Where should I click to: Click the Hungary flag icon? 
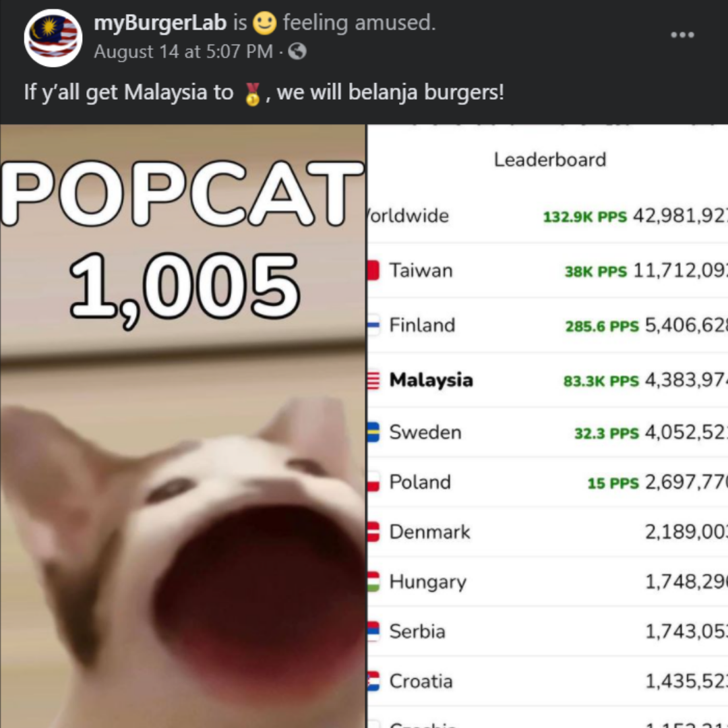[373, 581]
